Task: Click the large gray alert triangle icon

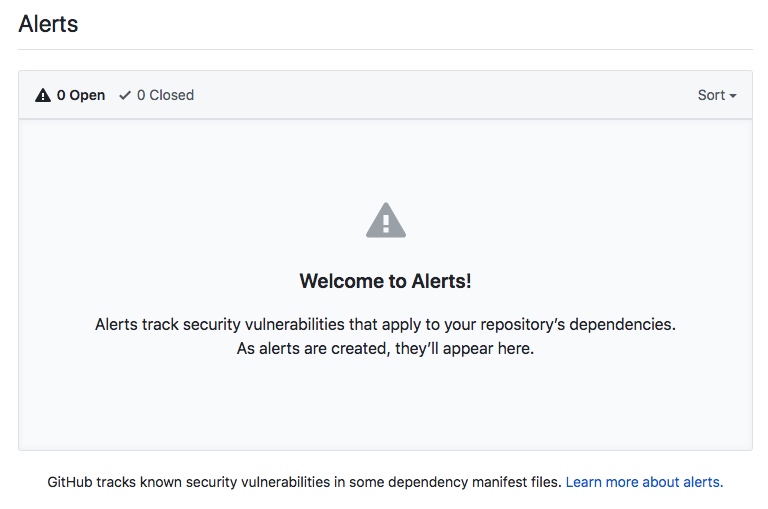Action: pyautogui.click(x=386, y=220)
